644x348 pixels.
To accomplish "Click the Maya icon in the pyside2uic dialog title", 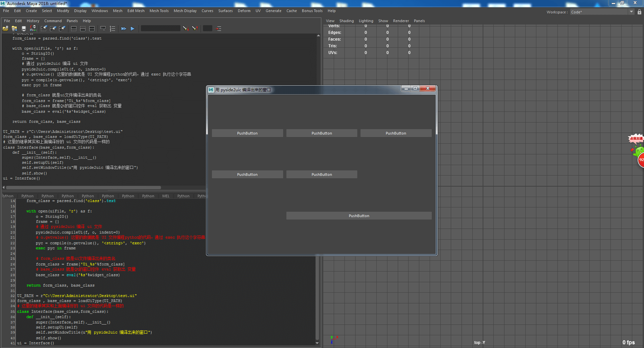I will (x=211, y=90).
